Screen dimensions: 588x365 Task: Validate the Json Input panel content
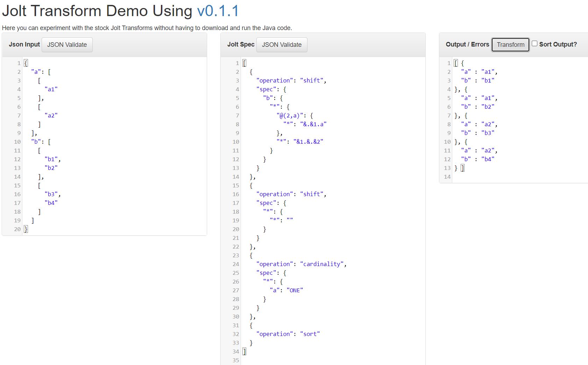point(67,45)
